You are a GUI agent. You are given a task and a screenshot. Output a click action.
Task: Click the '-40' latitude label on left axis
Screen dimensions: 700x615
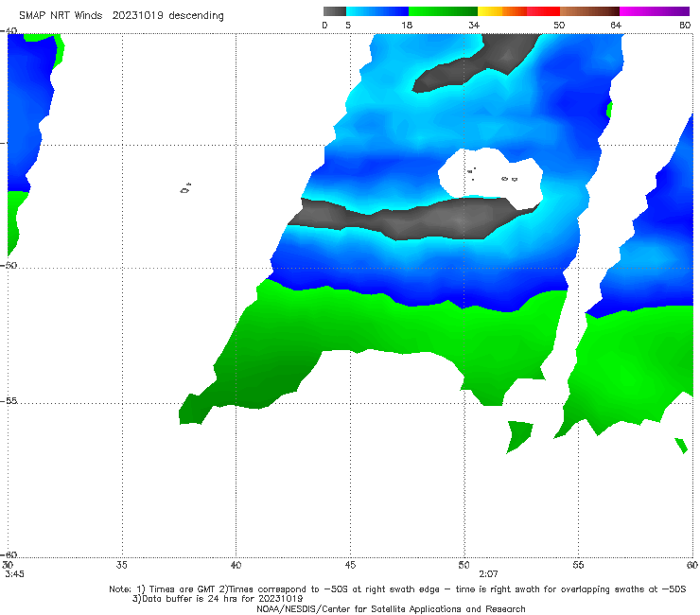[9, 31]
